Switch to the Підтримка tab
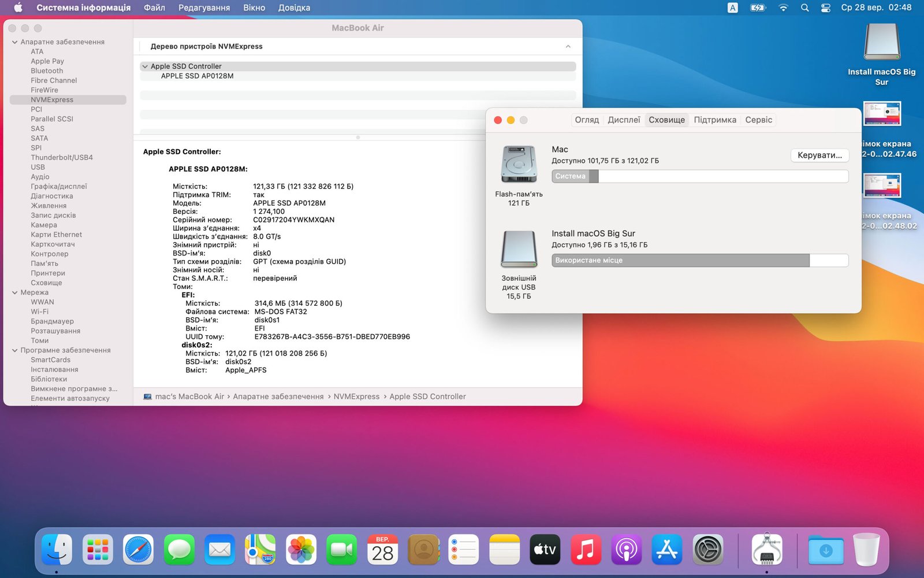 click(x=715, y=120)
